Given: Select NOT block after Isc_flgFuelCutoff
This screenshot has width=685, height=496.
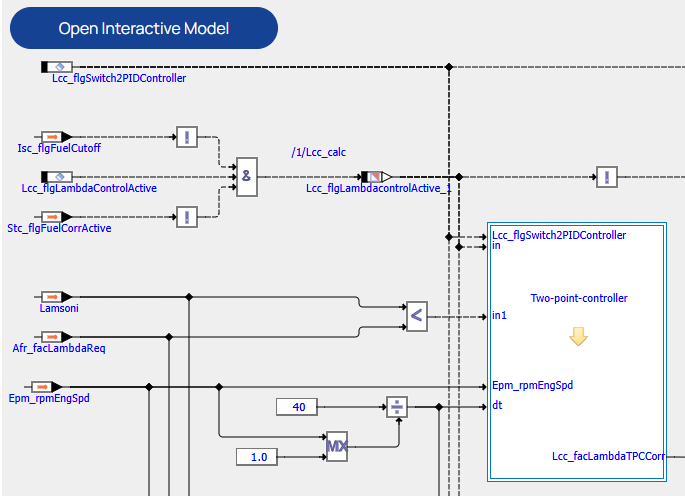Looking at the screenshot, I should pyautogui.click(x=187, y=137).
